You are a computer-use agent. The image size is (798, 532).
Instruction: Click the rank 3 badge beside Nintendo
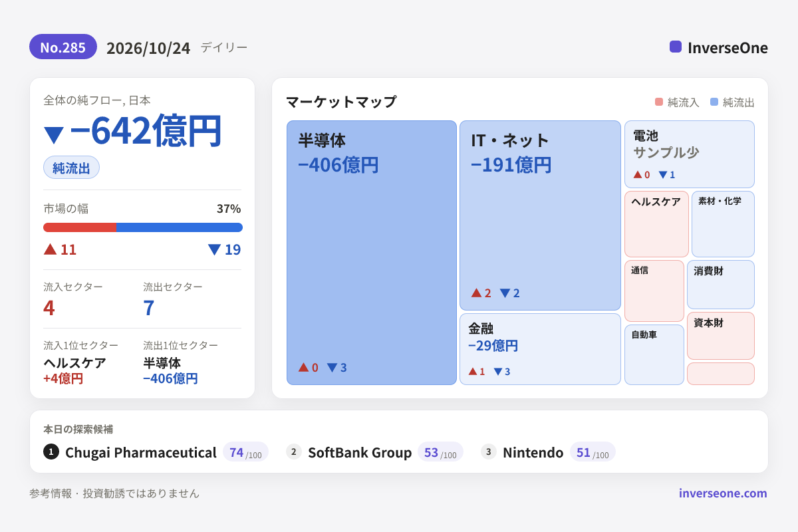click(x=489, y=452)
